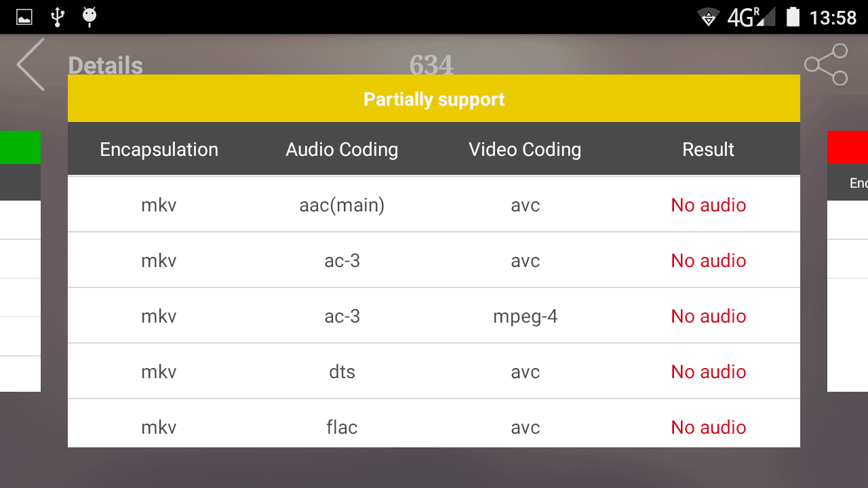The image size is (868, 488).
Task: Select the Result column header
Action: point(708,149)
